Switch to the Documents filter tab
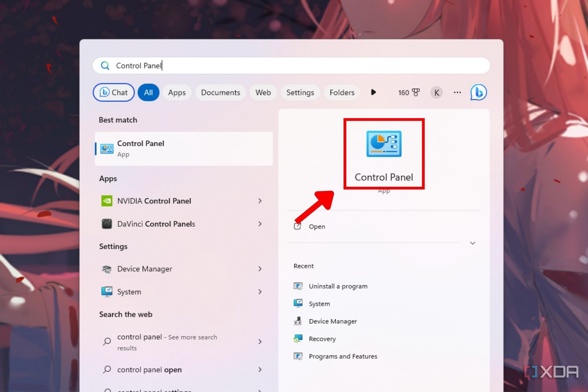 tap(220, 92)
